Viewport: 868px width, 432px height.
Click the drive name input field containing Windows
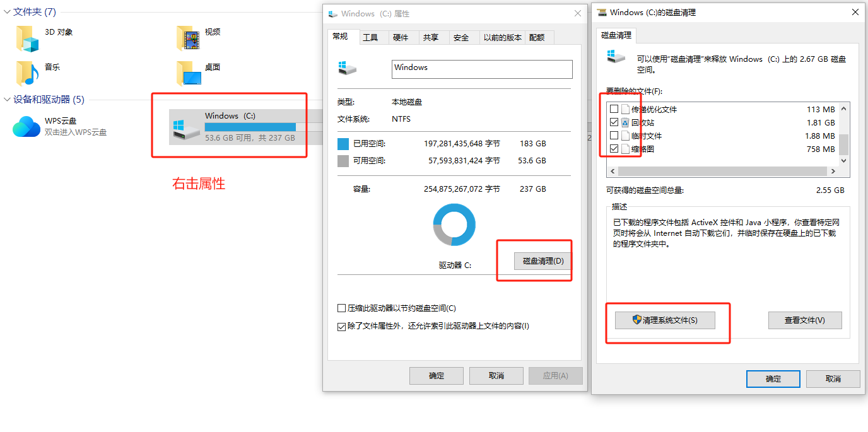tap(482, 69)
